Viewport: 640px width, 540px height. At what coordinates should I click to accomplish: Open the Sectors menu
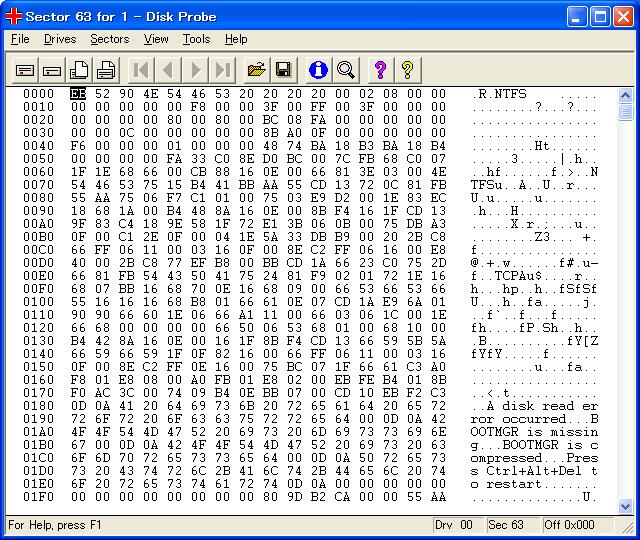[110, 39]
